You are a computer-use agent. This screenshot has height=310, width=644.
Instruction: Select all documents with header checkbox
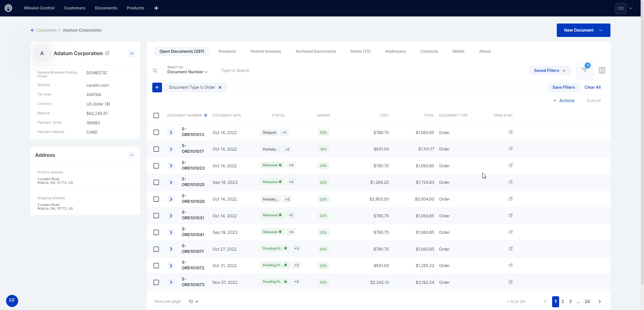[156, 116]
